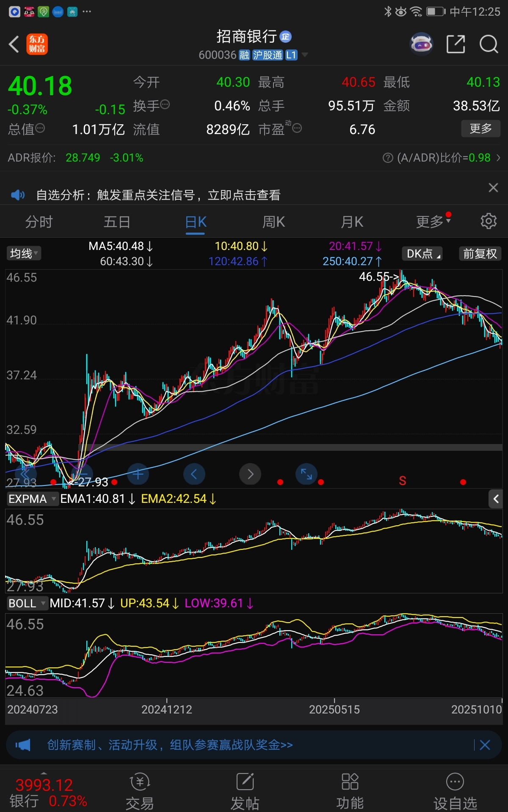The image size is (508, 812).
Task: Open A/ADR比价 details arrow
Action: pos(498,158)
